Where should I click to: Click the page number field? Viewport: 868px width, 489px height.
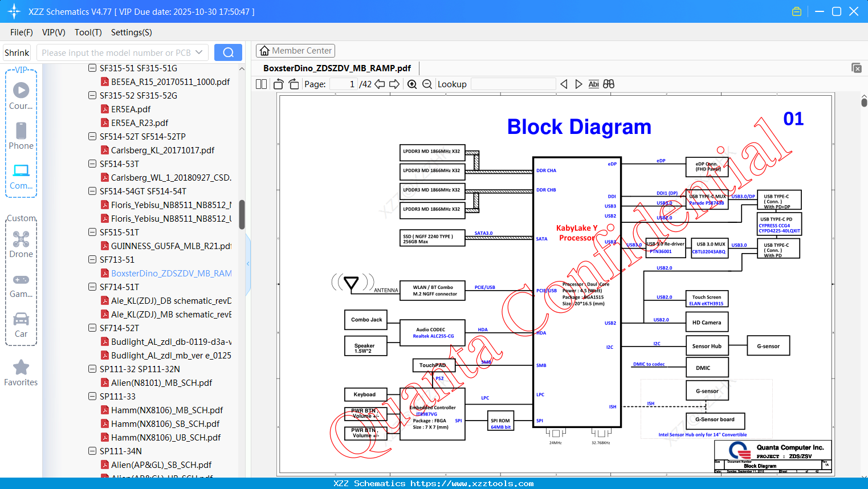[x=344, y=84]
